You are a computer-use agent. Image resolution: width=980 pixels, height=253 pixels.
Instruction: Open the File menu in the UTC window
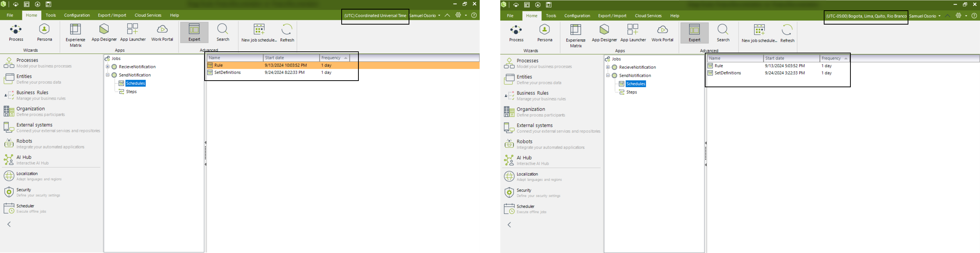(10, 15)
